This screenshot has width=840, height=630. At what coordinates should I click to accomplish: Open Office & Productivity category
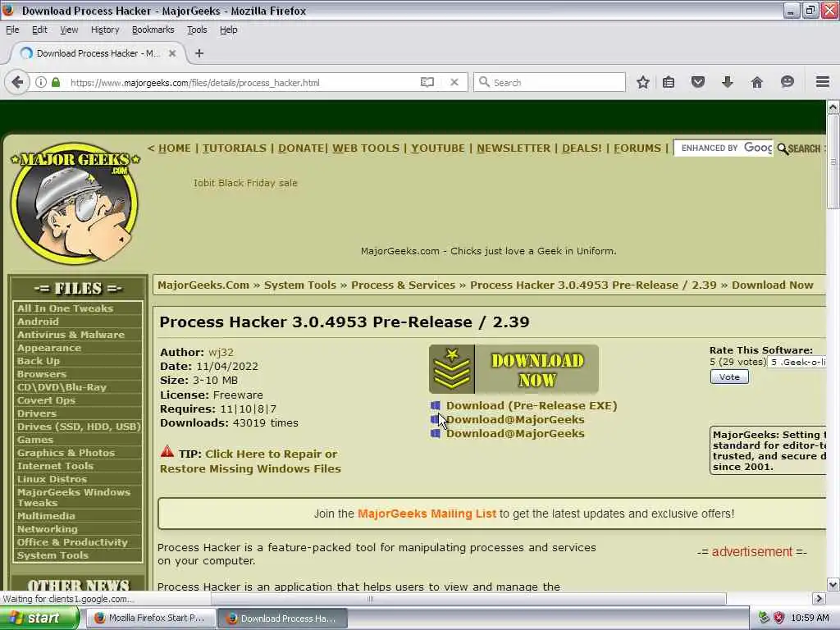[72, 542]
